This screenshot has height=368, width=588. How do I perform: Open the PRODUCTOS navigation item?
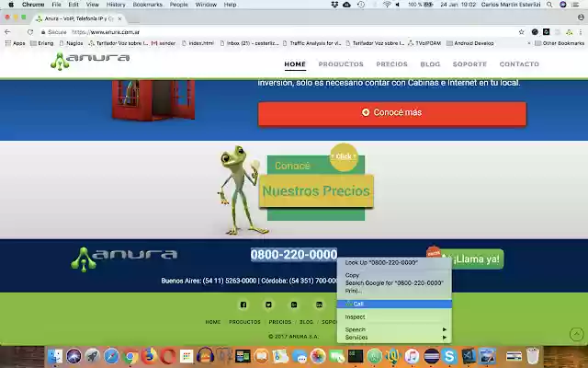(x=341, y=64)
